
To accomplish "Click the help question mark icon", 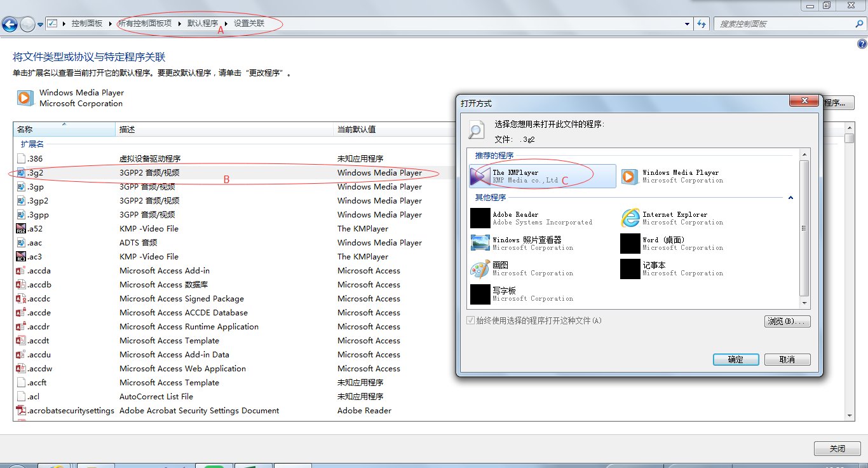I will coord(862,44).
